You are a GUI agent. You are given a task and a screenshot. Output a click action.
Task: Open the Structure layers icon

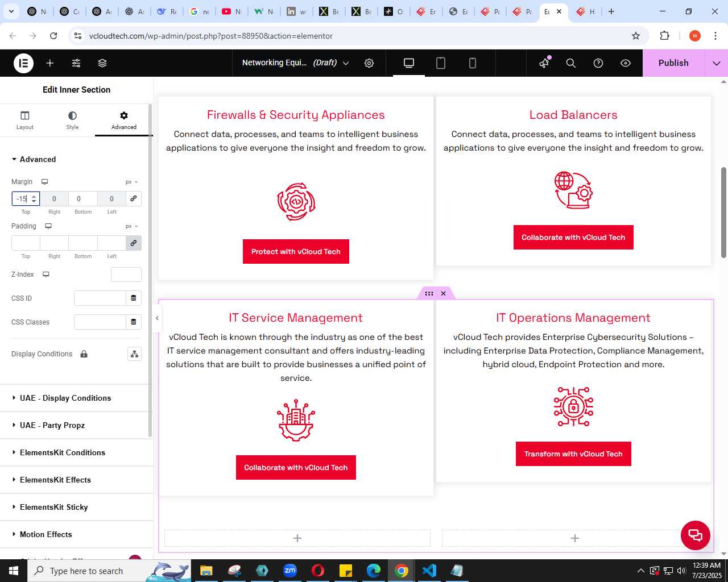pyautogui.click(x=102, y=63)
